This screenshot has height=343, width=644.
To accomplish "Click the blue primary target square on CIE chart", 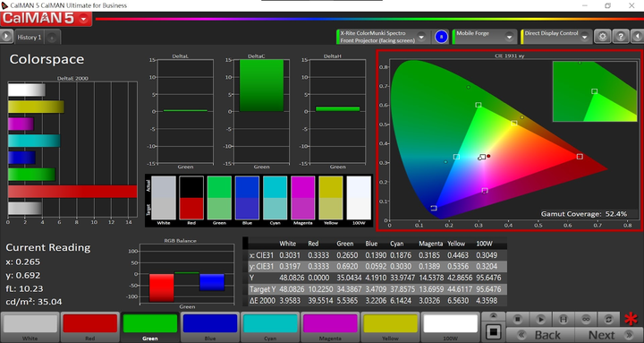I will [x=434, y=208].
